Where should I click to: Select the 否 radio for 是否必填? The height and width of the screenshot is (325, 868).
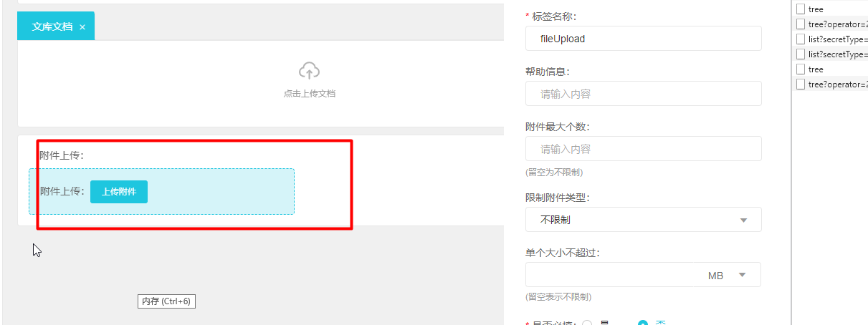pos(643,323)
